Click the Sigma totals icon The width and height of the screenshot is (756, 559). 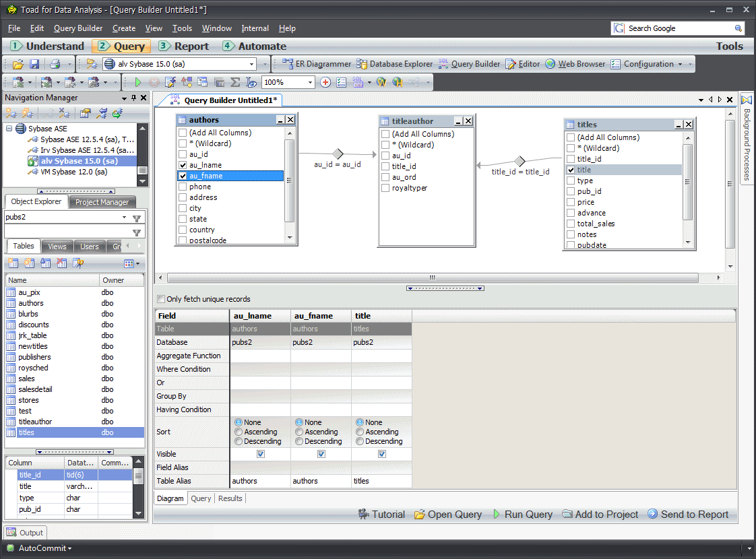point(235,82)
